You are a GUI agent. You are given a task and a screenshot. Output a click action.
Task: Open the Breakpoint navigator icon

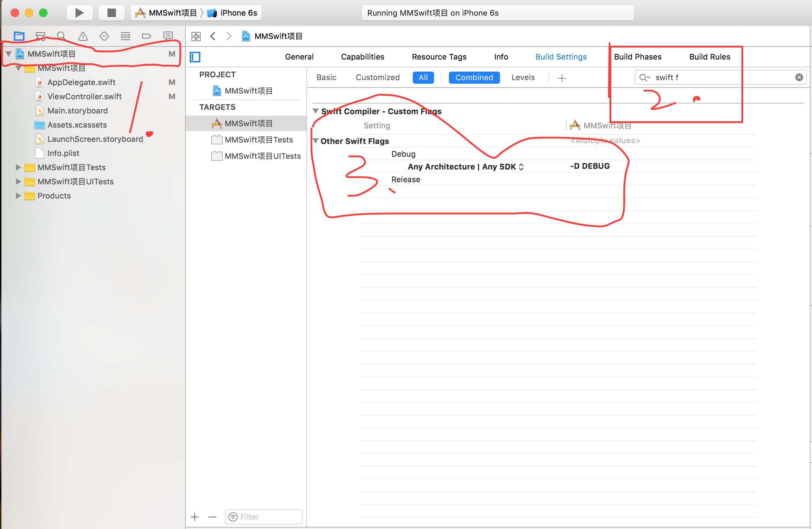[x=146, y=36]
